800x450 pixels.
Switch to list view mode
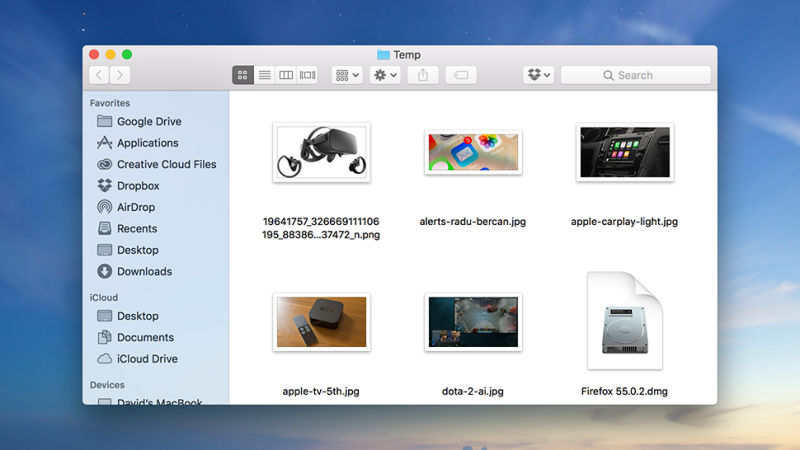pos(264,75)
